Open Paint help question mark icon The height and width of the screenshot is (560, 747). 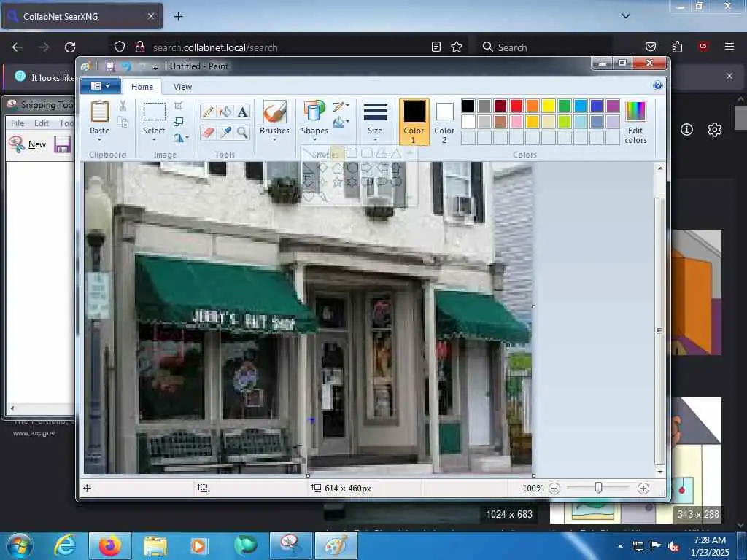click(658, 86)
